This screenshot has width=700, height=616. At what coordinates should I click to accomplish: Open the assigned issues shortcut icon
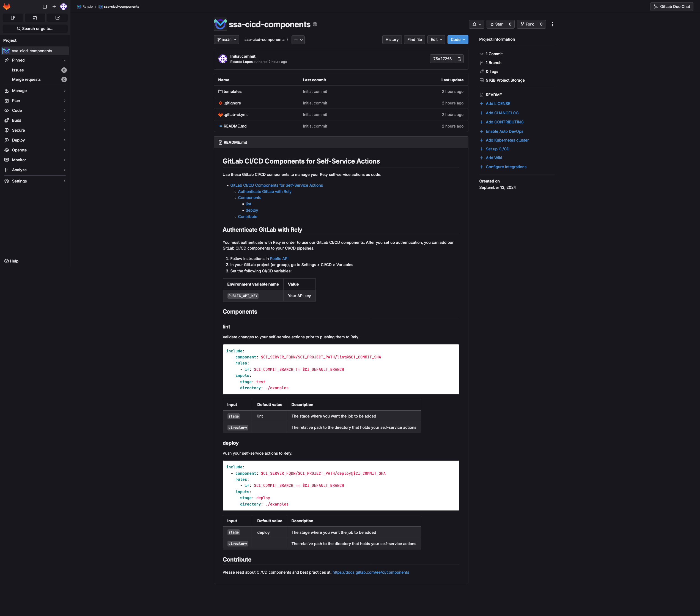click(13, 17)
